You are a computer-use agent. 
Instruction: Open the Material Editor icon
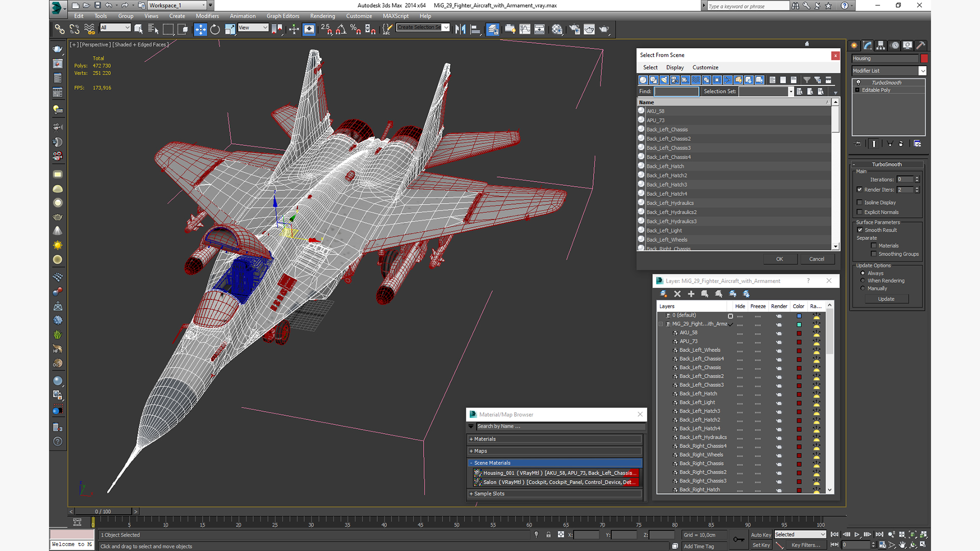[x=557, y=30]
